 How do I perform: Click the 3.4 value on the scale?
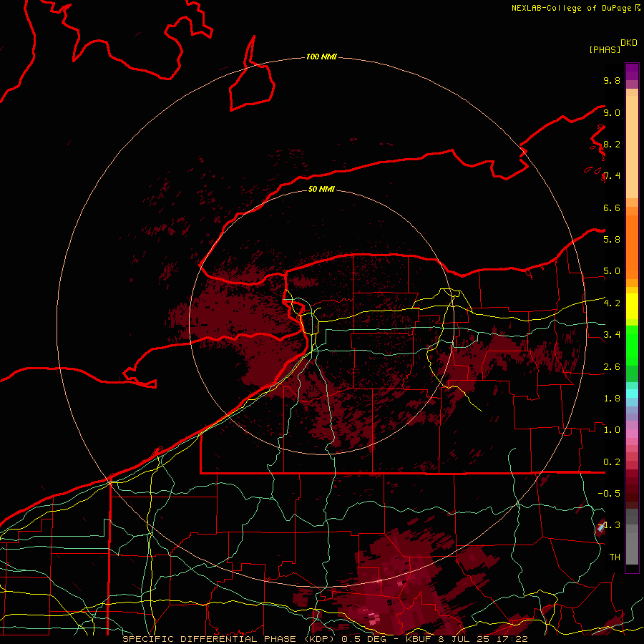pos(612,334)
